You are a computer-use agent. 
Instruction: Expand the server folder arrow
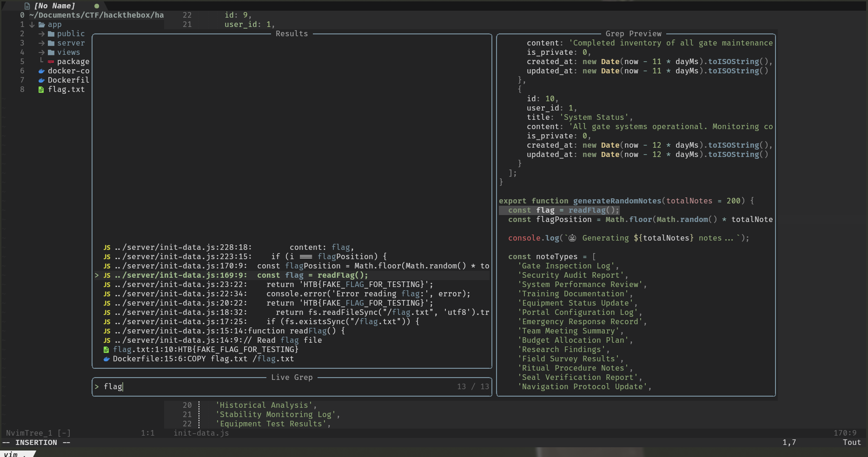click(x=41, y=43)
